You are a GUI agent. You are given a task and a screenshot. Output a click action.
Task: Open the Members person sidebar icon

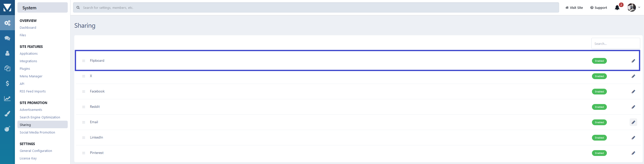pyautogui.click(x=7, y=53)
